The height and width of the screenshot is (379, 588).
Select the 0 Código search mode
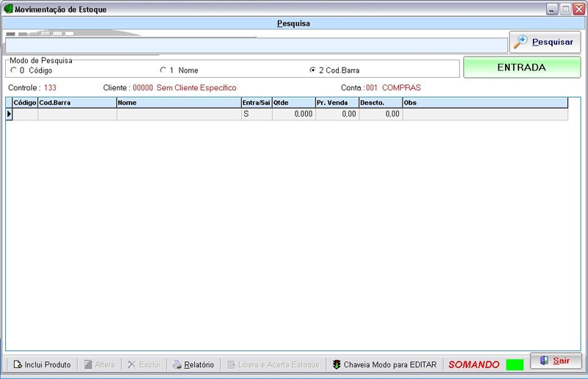tap(13, 71)
